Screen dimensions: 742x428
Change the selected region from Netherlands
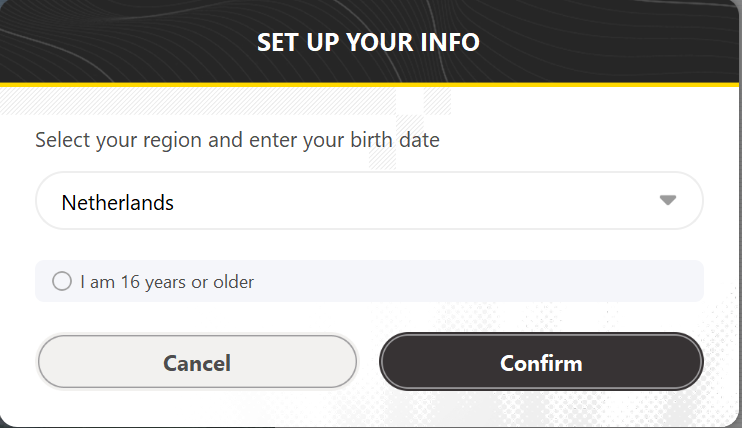point(369,201)
